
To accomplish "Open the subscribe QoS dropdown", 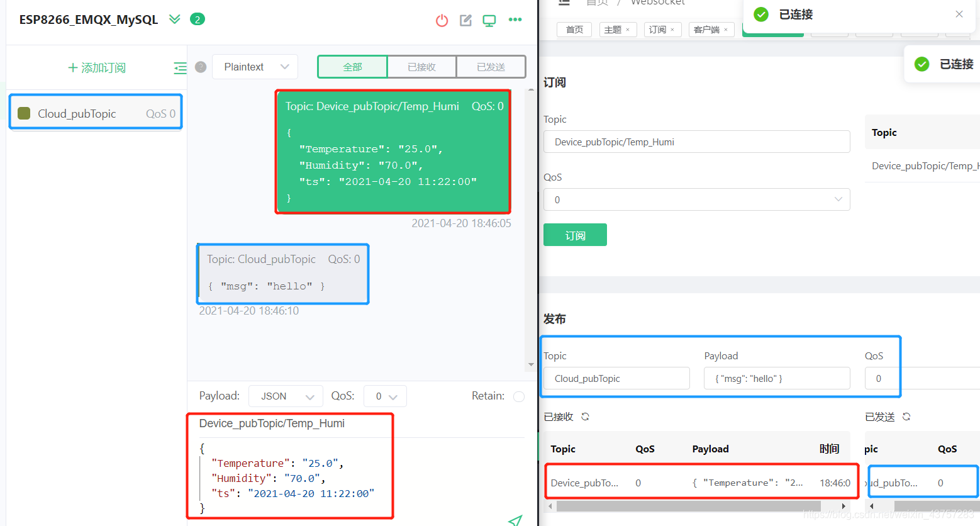I will (x=697, y=199).
